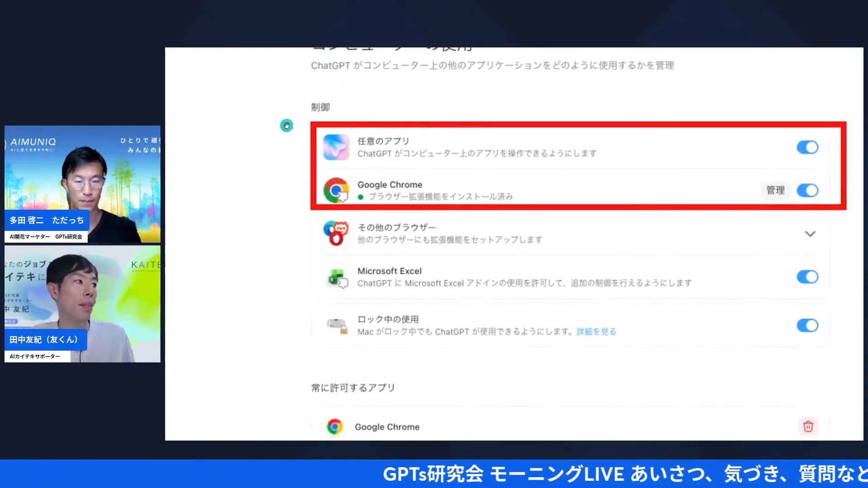Click the 制御 section heading

click(x=321, y=107)
